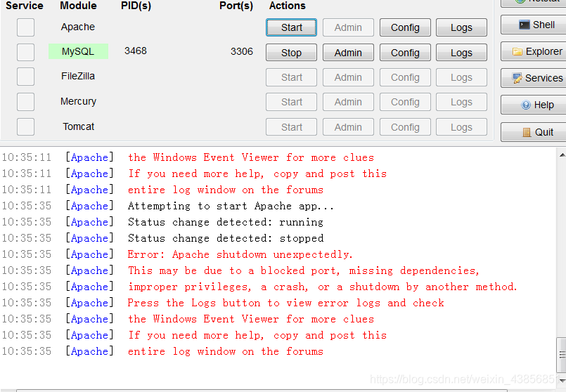
Task: Click the 'improper privileges, a crash' log line
Action: click(x=322, y=287)
